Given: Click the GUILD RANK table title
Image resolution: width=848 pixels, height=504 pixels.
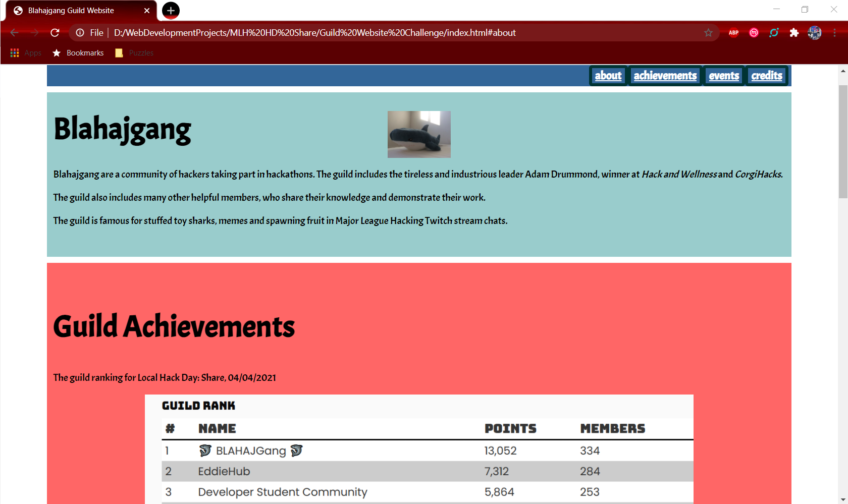Looking at the screenshot, I should click(x=198, y=406).
